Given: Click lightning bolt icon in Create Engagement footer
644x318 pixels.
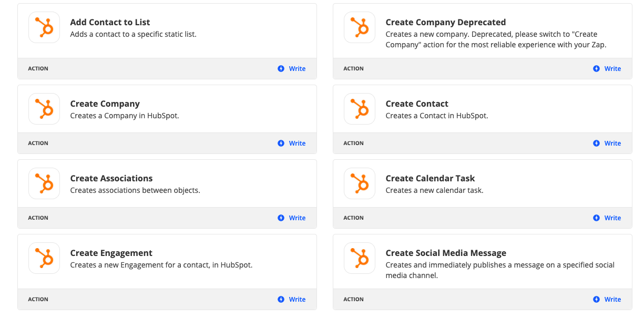Looking at the screenshot, I should click(281, 300).
